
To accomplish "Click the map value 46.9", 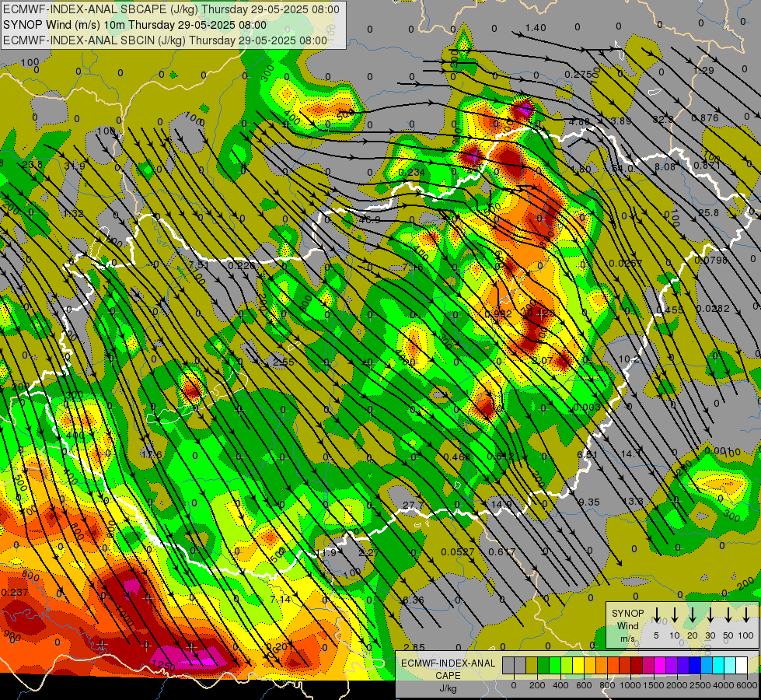I will coord(370,219).
